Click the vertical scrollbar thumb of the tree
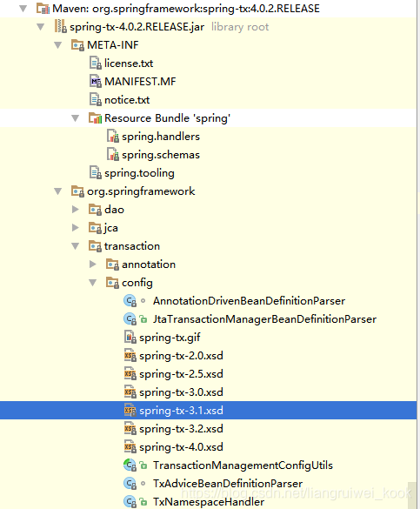 (x=412, y=495)
